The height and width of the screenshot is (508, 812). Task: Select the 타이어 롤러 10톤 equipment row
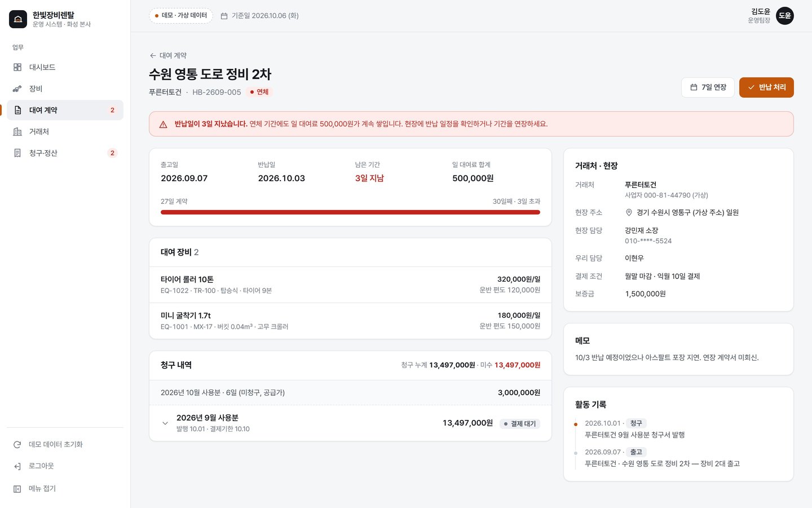pyautogui.click(x=350, y=284)
